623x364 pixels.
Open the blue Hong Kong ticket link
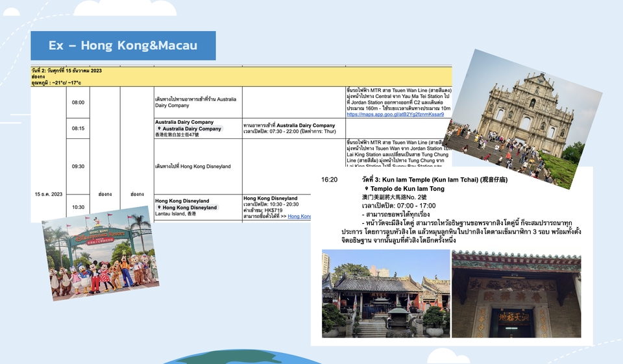point(299,216)
